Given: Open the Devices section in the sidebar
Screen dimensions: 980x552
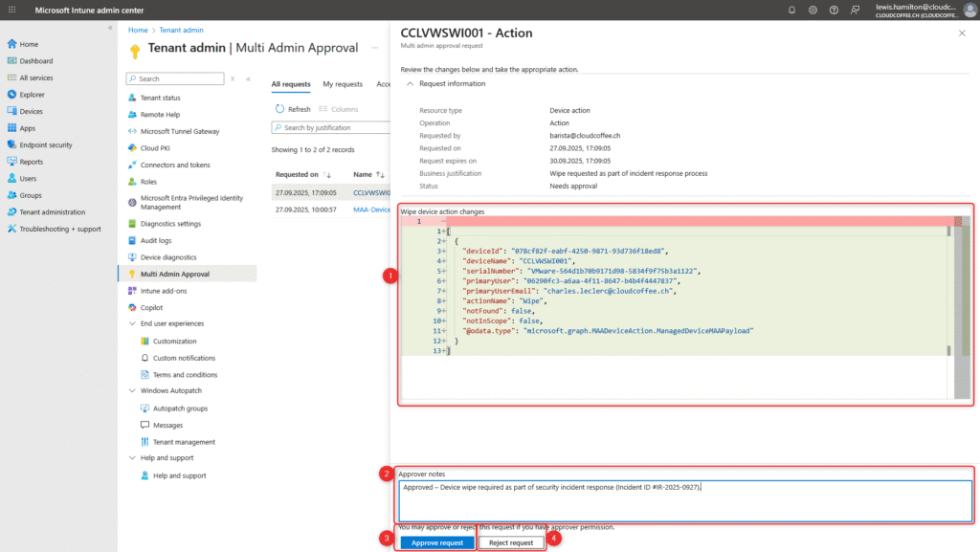Looking at the screenshot, I should pos(35,111).
